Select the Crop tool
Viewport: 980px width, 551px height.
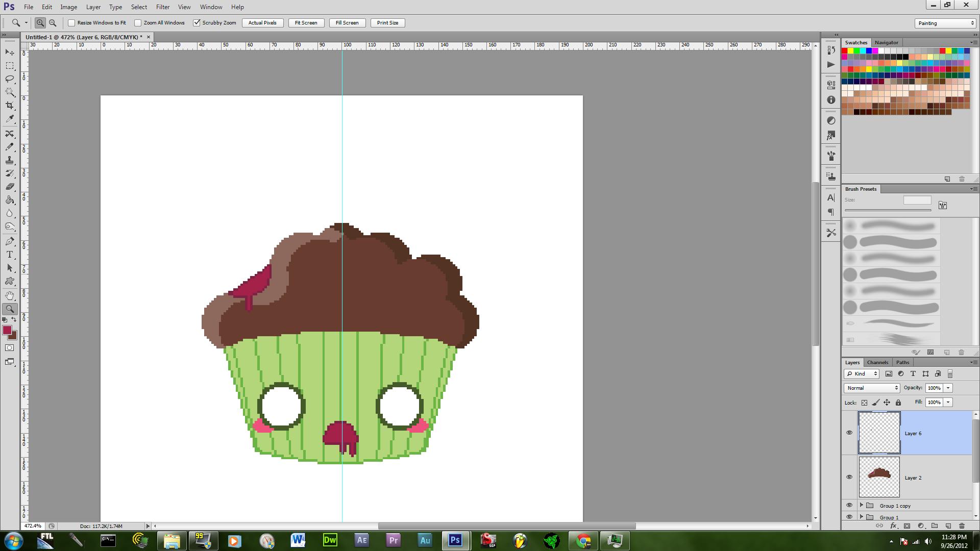(x=10, y=105)
